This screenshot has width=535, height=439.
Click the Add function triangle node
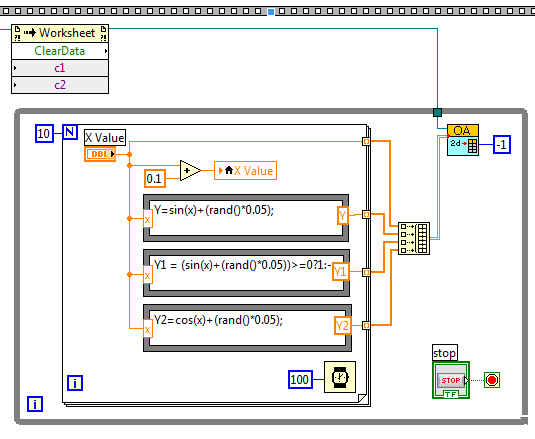tap(190, 170)
